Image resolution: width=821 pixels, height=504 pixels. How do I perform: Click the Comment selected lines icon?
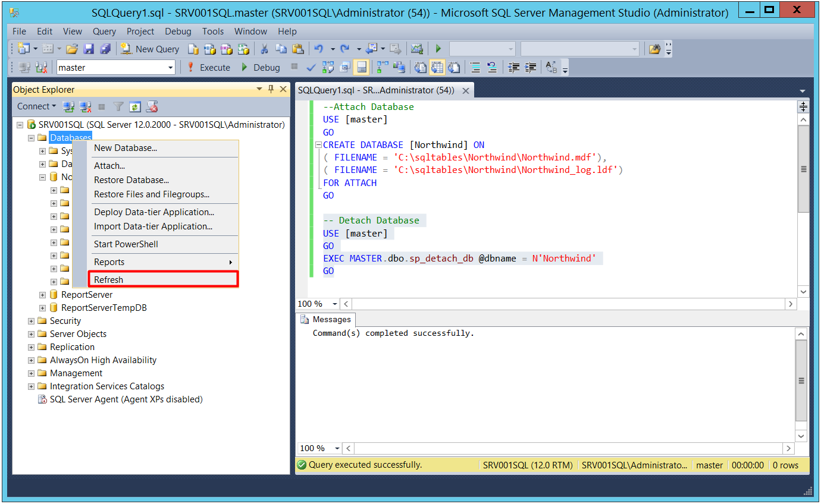475,67
